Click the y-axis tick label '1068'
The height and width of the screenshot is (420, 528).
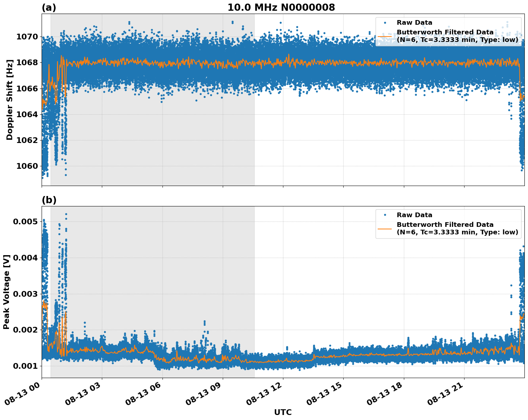click(x=27, y=62)
